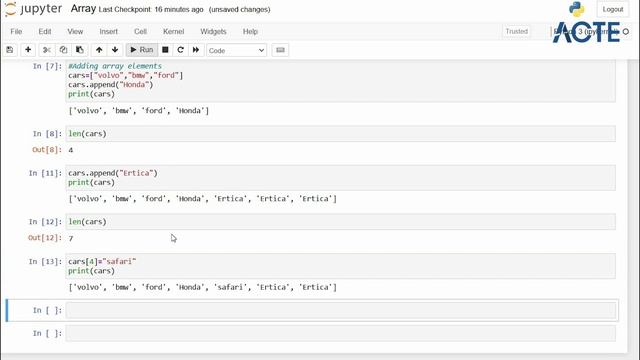Open the Widgets menu
Image resolution: width=640 pixels, height=360 pixels.
pyautogui.click(x=213, y=31)
